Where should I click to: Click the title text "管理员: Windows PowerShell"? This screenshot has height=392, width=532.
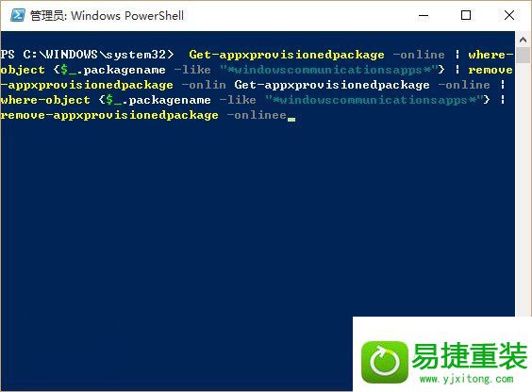click(108, 16)
